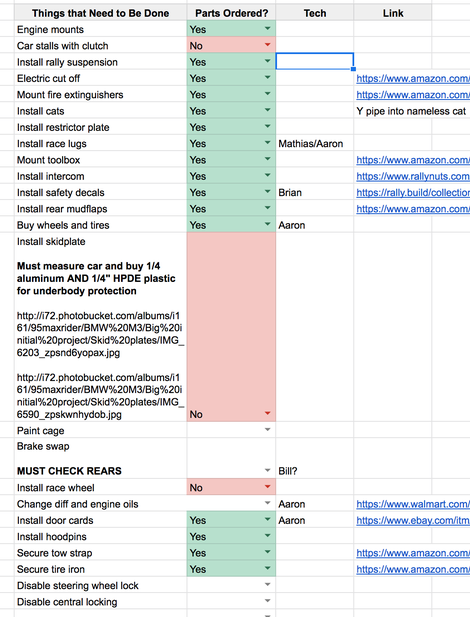Open the Electric cut off status dropdown
This screenshot has height=617, width=470.
pyautogui.click(x=268, y=78)
